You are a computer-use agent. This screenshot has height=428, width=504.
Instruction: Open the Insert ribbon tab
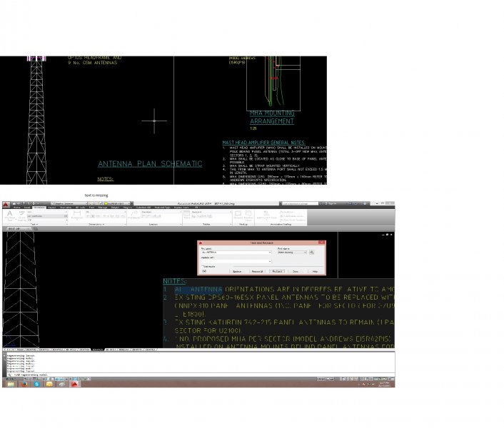pyautogui.click(x=27, y=208)
